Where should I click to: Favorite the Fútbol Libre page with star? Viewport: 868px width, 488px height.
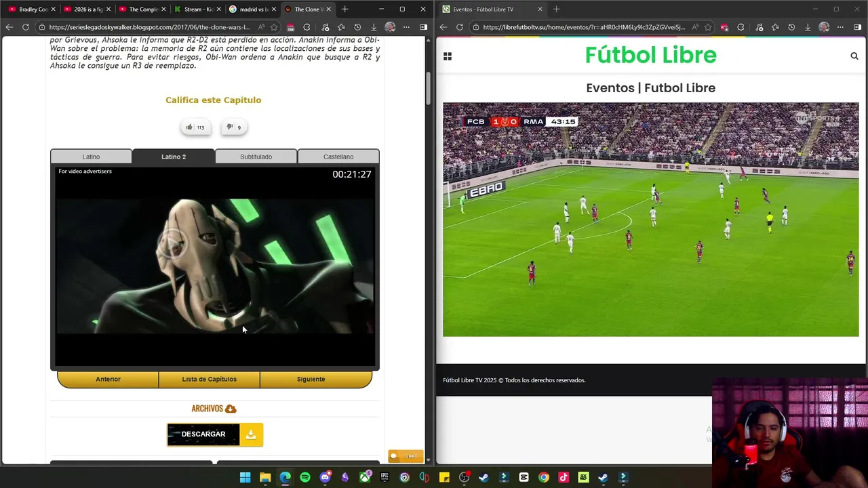708,27
